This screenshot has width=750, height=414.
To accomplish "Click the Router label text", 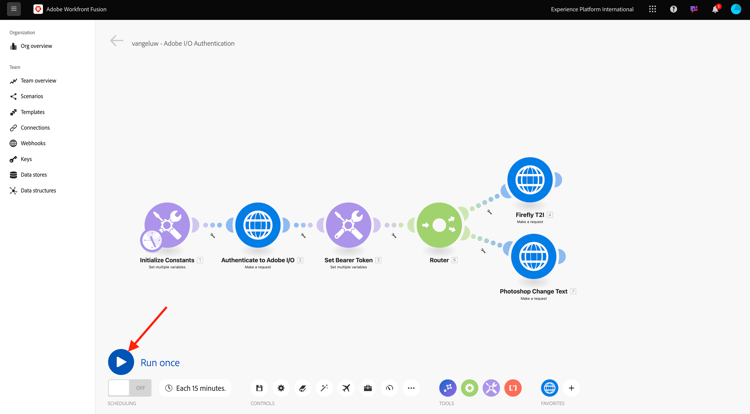I will point(439,260).
